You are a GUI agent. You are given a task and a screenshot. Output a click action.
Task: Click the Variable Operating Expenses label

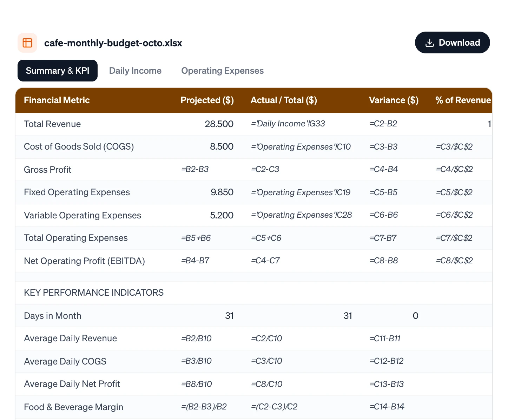pyautogui.click(x=83, y=215)
